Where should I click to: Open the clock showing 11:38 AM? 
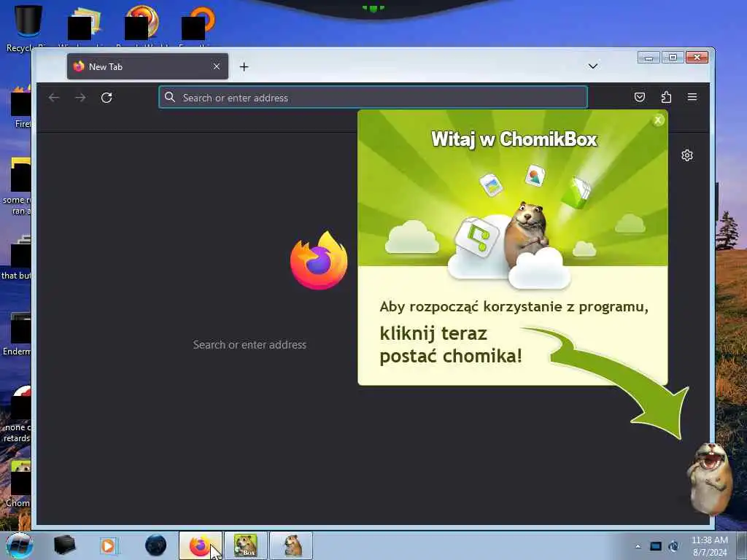709,546
